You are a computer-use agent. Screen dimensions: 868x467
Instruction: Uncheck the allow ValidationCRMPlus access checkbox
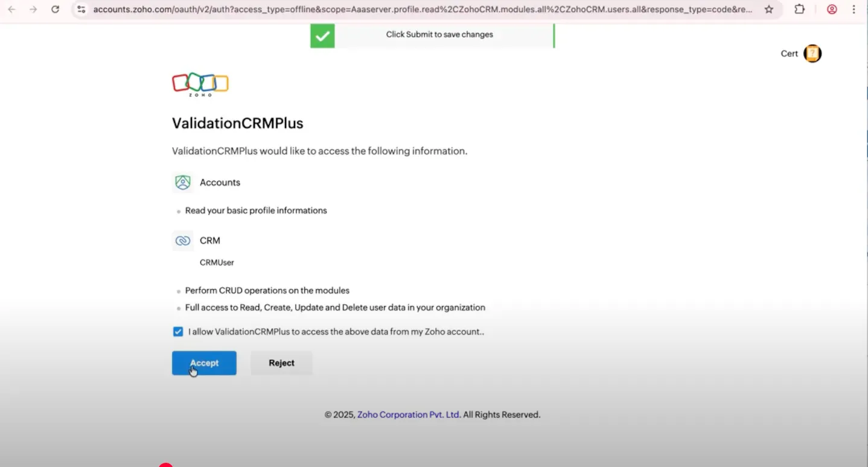[x=178, y=332]
